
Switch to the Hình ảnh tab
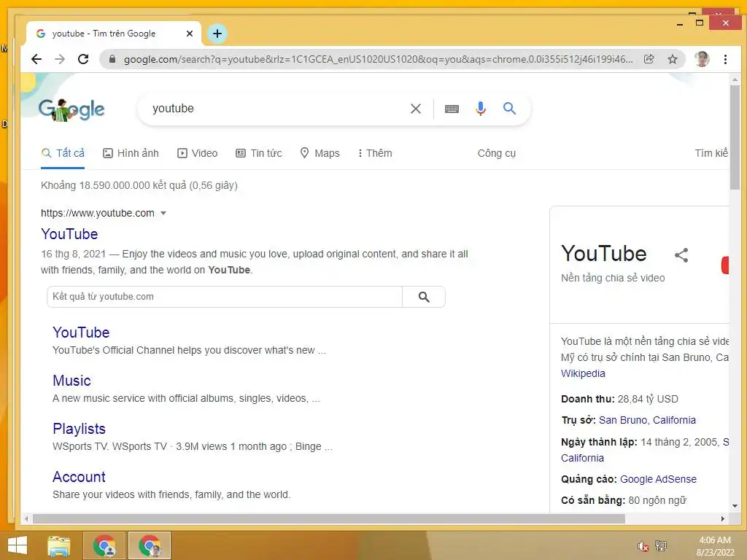coord(131,153)
